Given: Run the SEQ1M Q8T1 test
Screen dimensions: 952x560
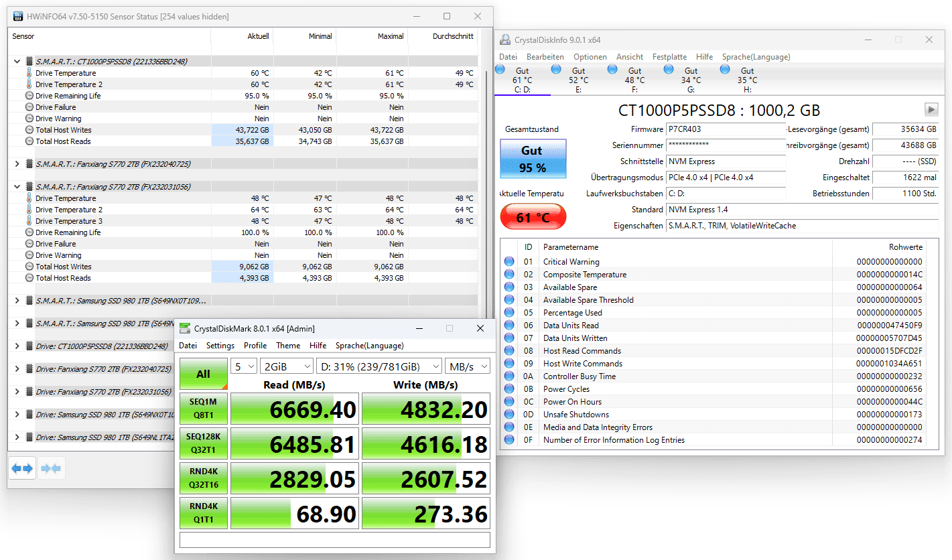Looking at the screenshot, I should (204, 408).
